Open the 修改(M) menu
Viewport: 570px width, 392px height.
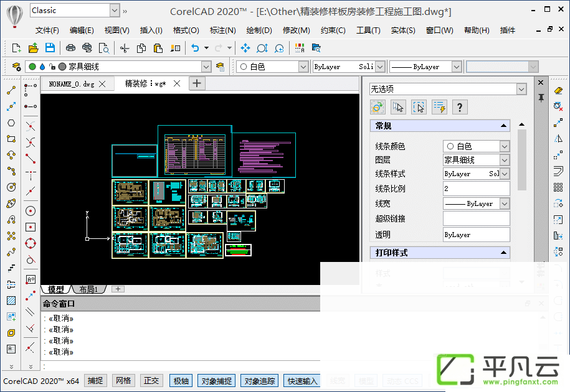click(x=297, y=30)
